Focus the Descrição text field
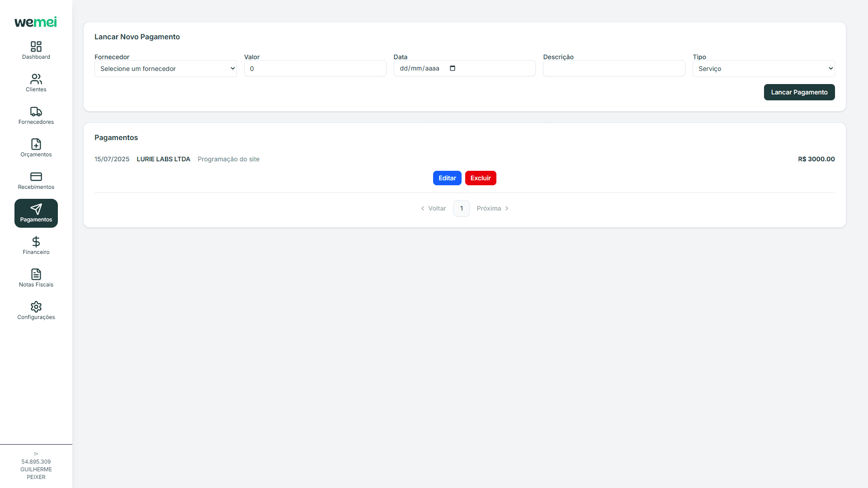 614,69
